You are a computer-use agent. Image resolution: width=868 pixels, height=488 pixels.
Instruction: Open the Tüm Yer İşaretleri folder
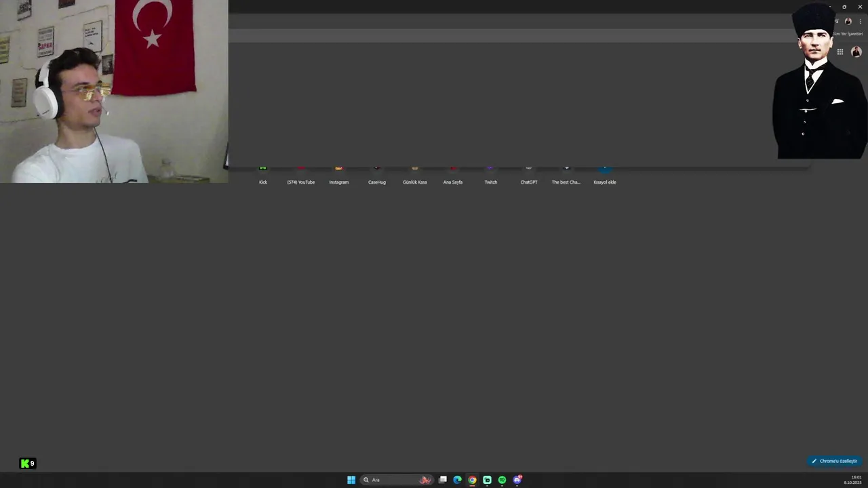(848, 34)
